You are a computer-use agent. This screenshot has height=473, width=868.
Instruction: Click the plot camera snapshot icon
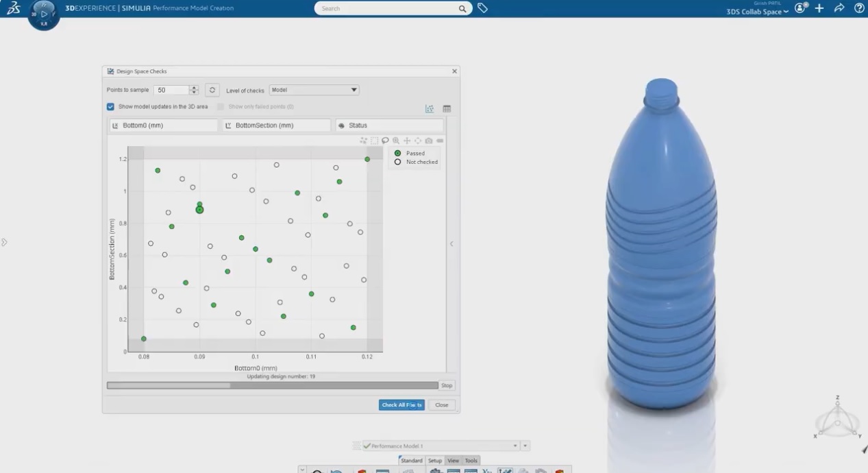(x=429, y=141)
